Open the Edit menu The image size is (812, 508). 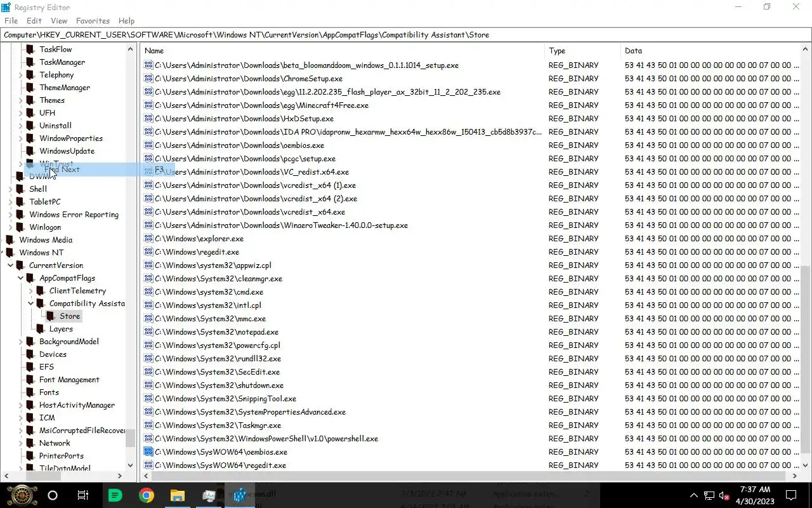(34, 21)
